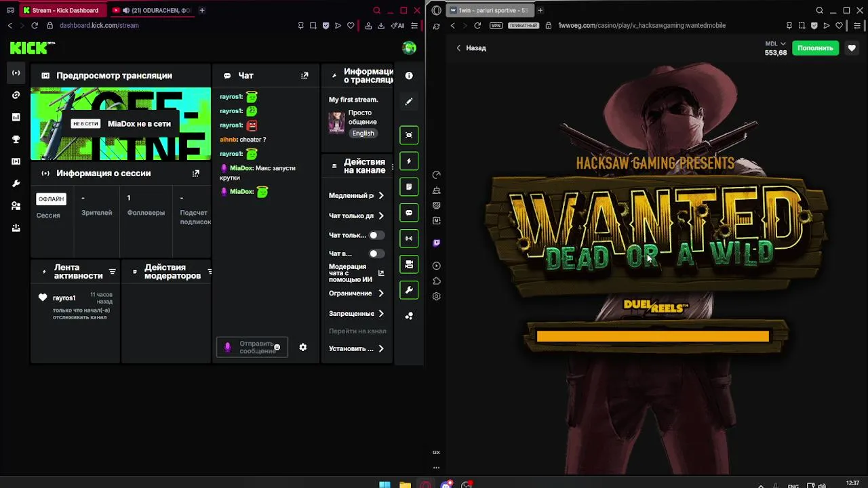Click the green broadcast signal widget icon
The height and width of the screenshot is (488, 868).
pyautogui.click(x=409, y=239)
